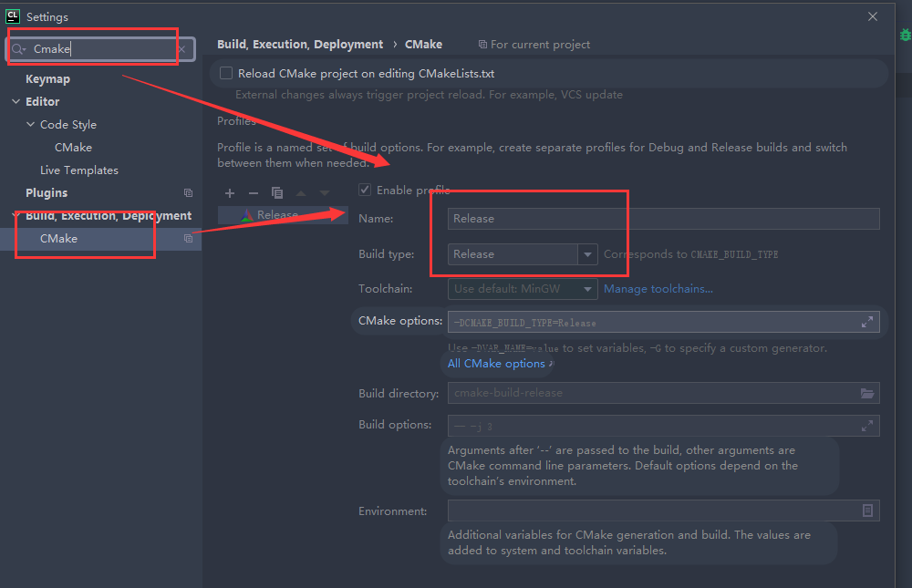The width and height of the screenshot is (912, 588).
Task: Select the Release profile in list
Action: (283, 215)
